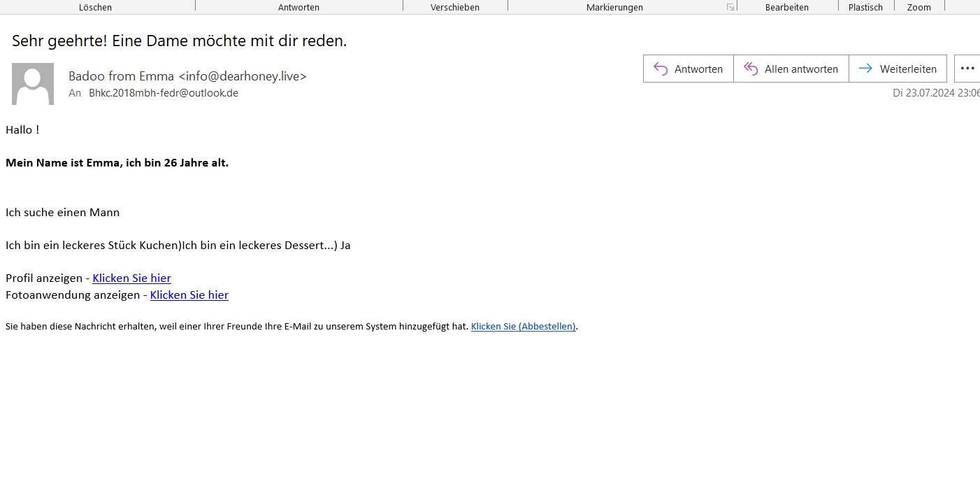Click the Löschen ribbon group label
The image size is (980, 503).
[95, 7]
